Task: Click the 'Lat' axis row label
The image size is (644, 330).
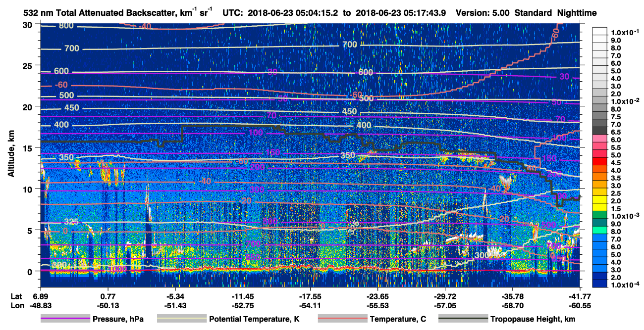Action: tap(17, 296)
